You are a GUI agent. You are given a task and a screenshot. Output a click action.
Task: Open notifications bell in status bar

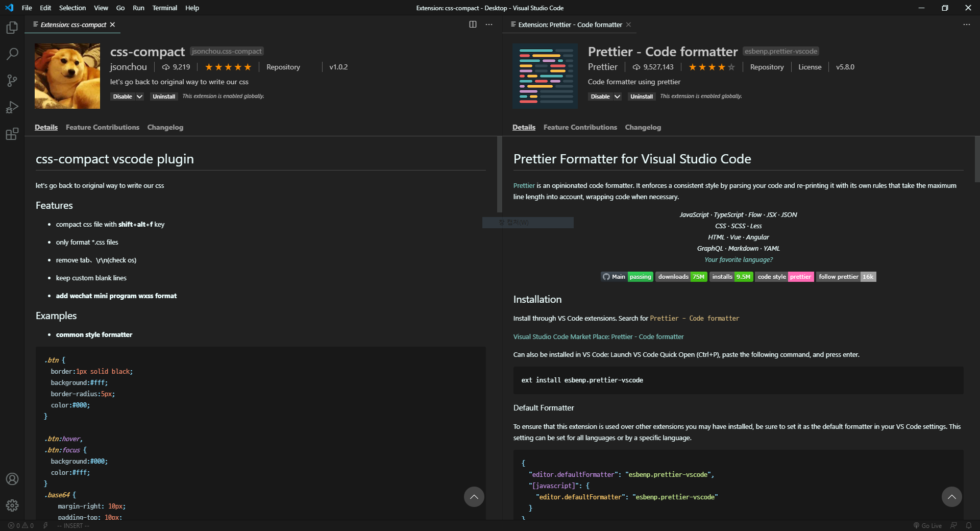968,525
